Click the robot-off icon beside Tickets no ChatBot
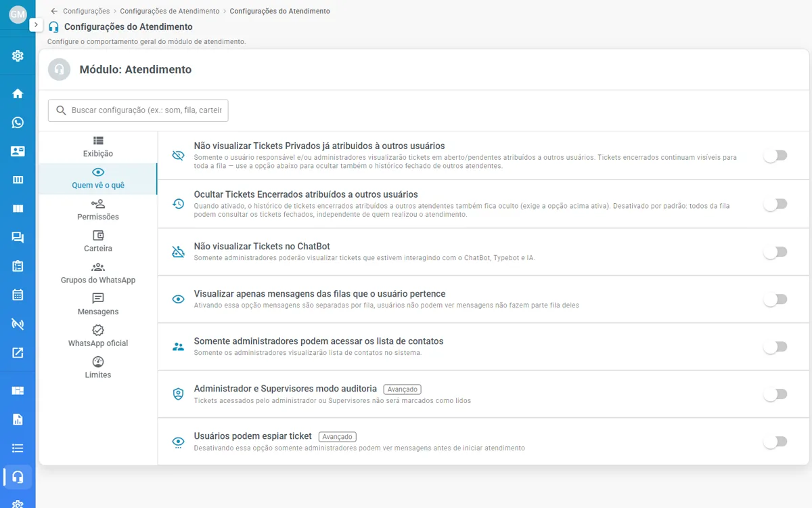812x508 pixels. [x=178, y=252]
